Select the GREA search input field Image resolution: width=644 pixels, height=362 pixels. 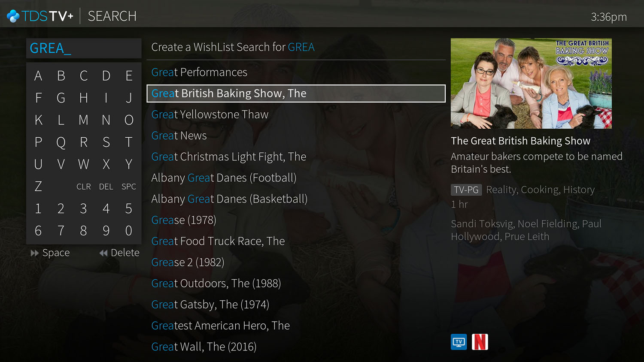(x=84, y=48)
